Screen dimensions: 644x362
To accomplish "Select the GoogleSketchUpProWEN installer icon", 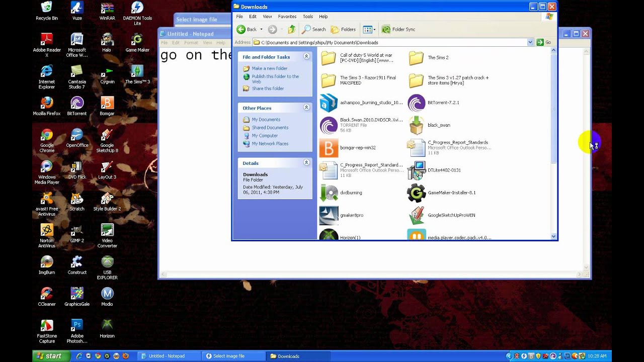I will pyautogui.click(x=416, y=215).
